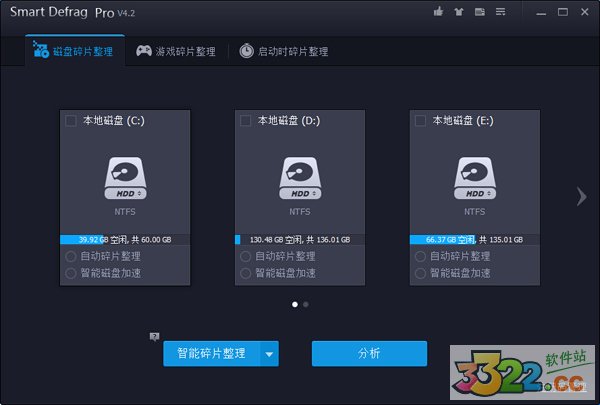Enable 自动碎片整理 for drive E:
This screenshot has height=405, width=600.
tap(420, 256)
